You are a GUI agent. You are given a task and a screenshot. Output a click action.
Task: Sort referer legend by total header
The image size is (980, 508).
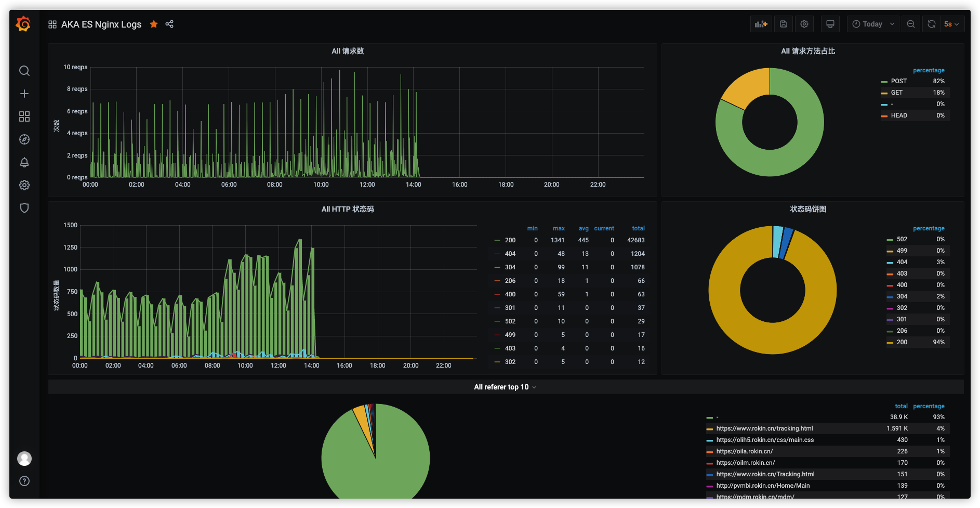pos(901,406)
